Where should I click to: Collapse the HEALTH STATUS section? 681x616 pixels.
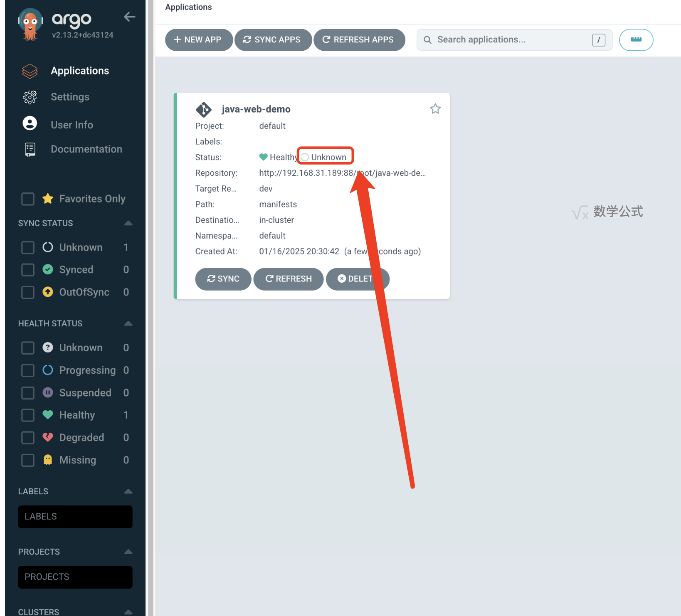[x=128, y=323]
